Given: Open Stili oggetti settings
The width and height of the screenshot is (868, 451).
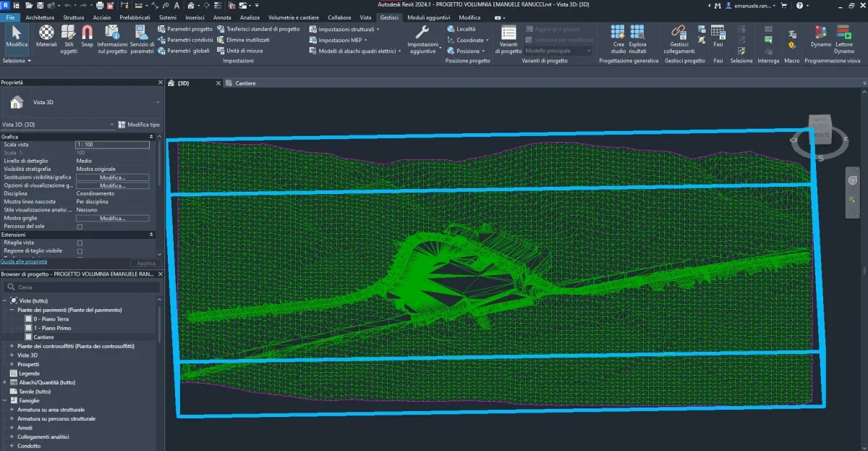Looking at the screenshot, I should coord(69,39).
